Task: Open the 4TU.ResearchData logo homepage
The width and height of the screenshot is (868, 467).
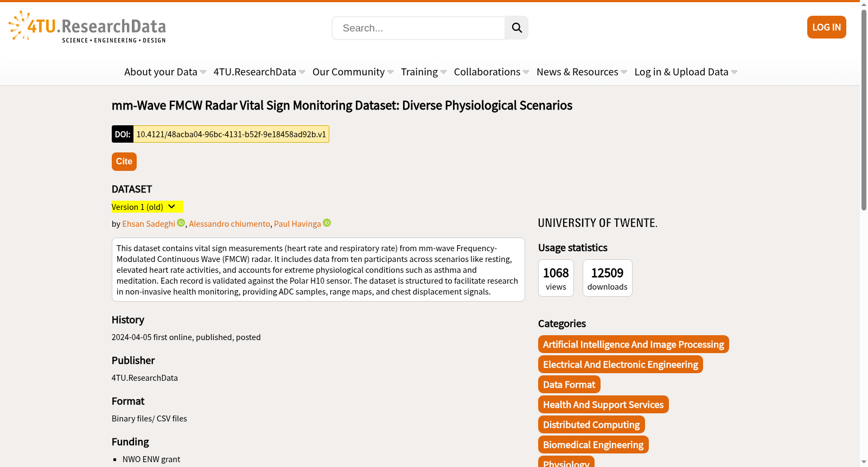Action: [87, 27]
